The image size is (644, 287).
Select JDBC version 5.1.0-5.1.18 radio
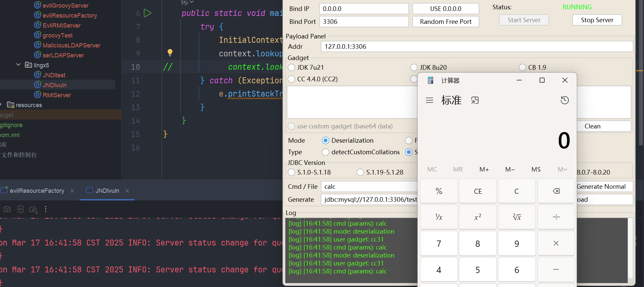tap(292, 172)
